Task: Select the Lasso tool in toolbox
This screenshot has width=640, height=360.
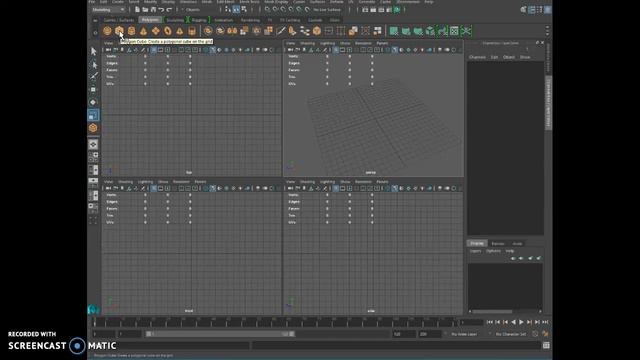Action: click(93, 64)
